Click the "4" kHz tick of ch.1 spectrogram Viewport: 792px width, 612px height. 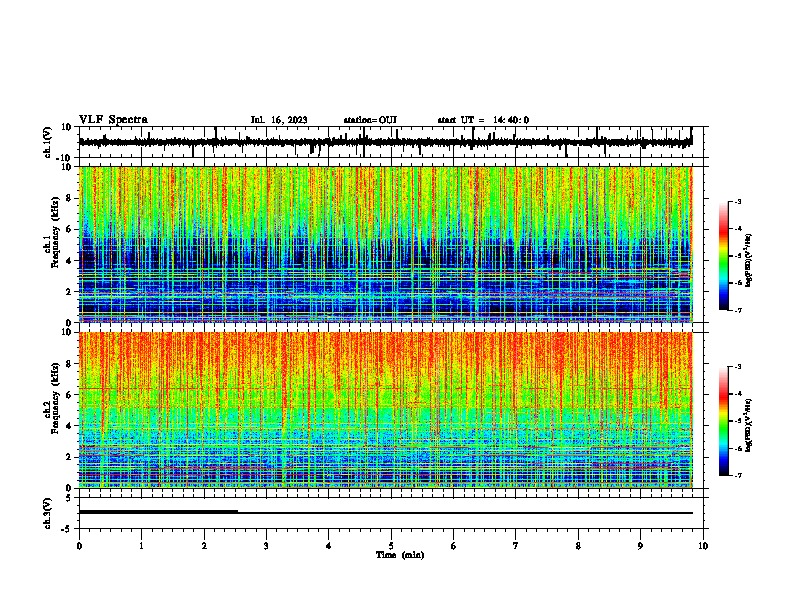69,261
